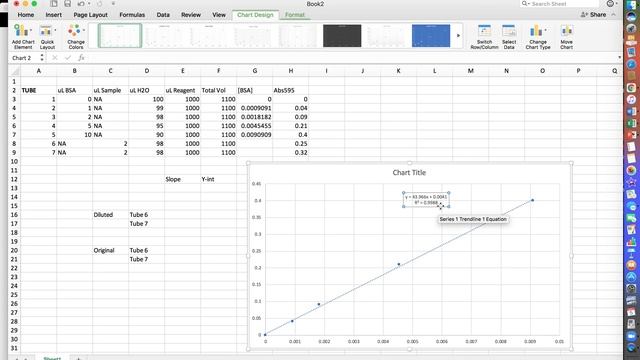This screenshot has width=640, height=360.
Task: Apply the blue background chart style
Action: tap(431, 36)
